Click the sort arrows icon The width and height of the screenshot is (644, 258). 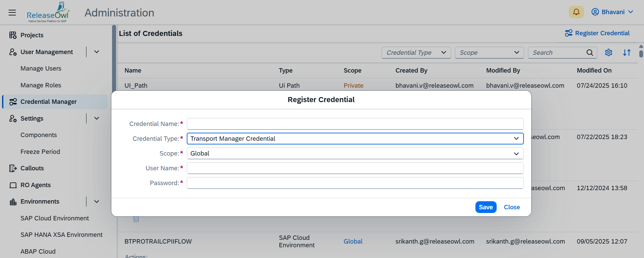tap(627, 53)
